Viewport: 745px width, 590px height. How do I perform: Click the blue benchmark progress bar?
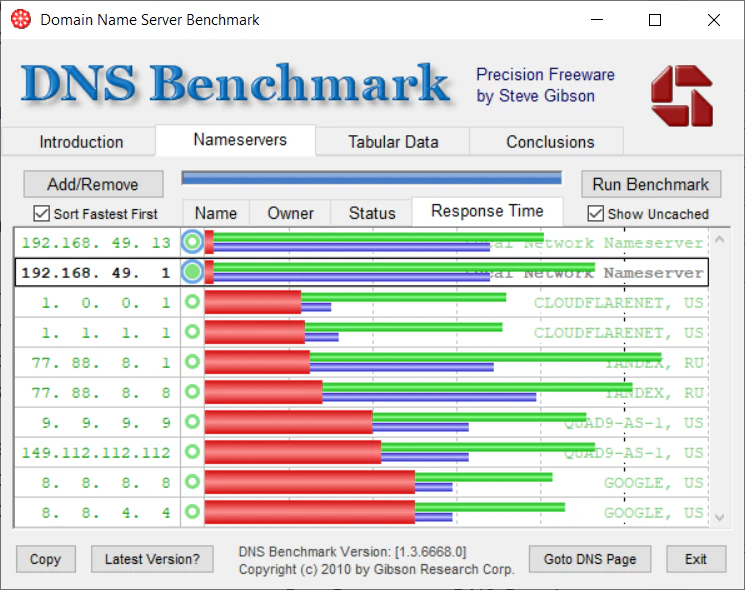point(371,179)
